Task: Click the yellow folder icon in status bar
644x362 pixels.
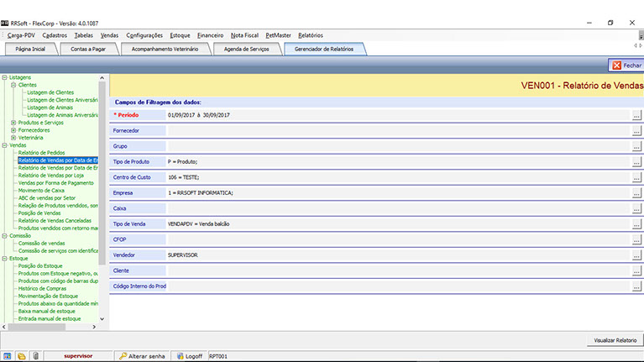Action: (x=21, y=356)
